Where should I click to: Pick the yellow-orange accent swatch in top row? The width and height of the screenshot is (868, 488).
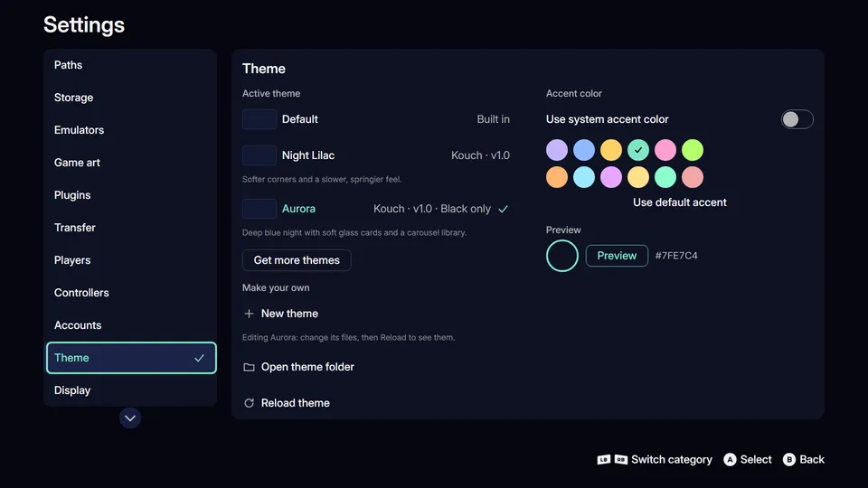point(611,150)
